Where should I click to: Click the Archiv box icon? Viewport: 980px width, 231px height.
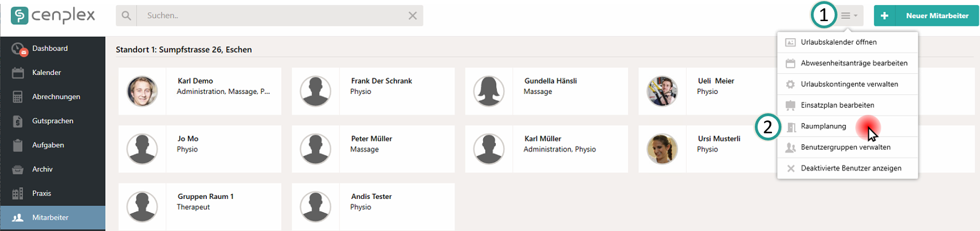point(18,169)
